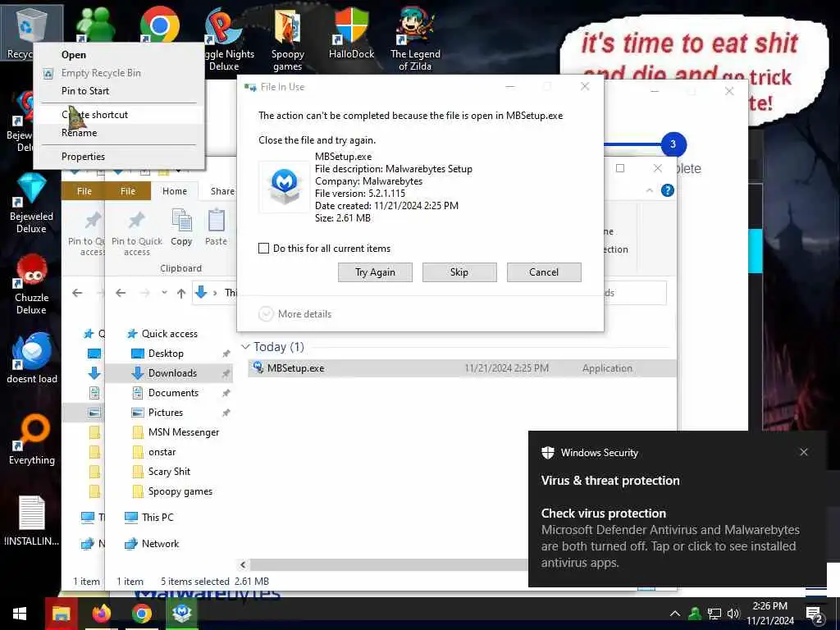Switch to the Home ribbon tab
840x630 pixels.
pos(175,190)
